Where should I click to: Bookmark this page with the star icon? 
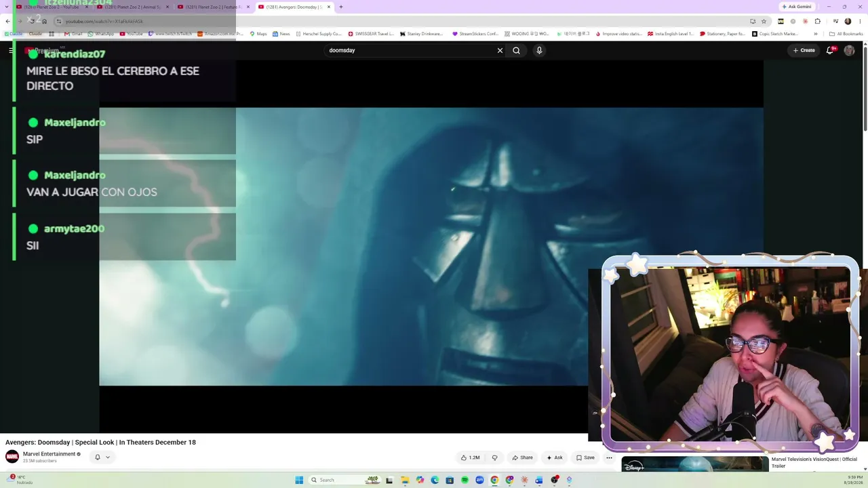[764, 21]
